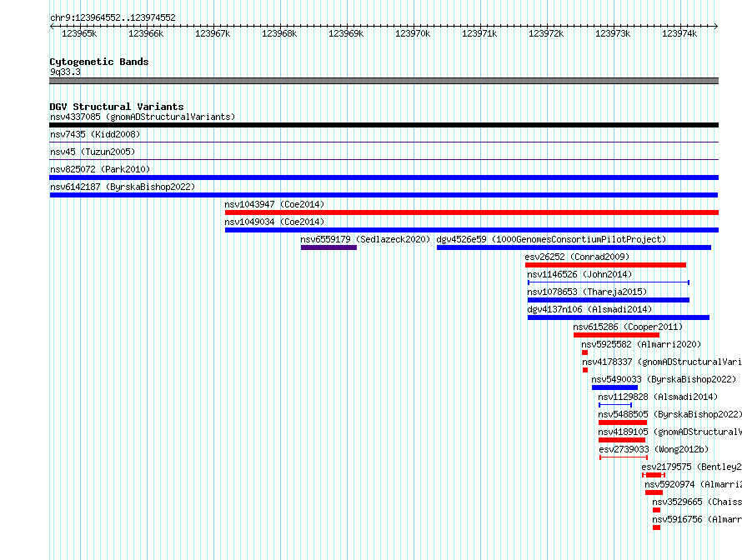Viewport: 742px width, 560px height.
Task: Click esv26252 (Conrad2009) label
Action: pos(577,257)
